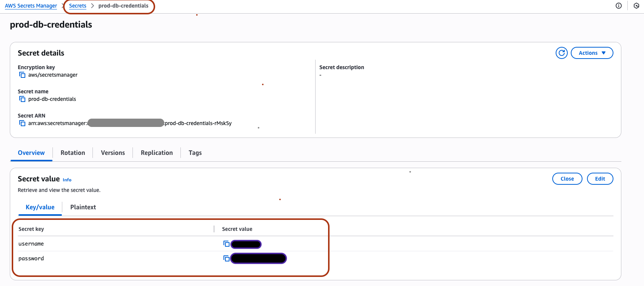Click the prod-db-credentials breadcrumb text
The height and width of the screenshot is (286, 644).
pyautogui.click(x=123, y=6)
